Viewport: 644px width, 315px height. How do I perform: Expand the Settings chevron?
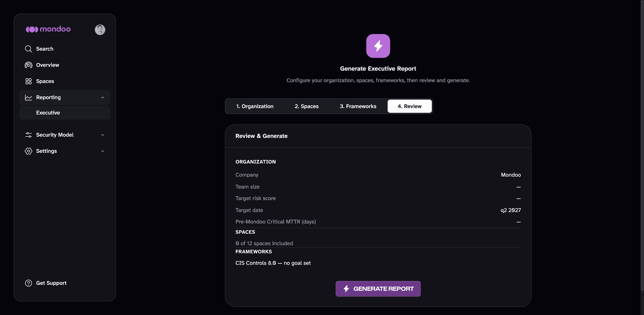click(103, 151)
